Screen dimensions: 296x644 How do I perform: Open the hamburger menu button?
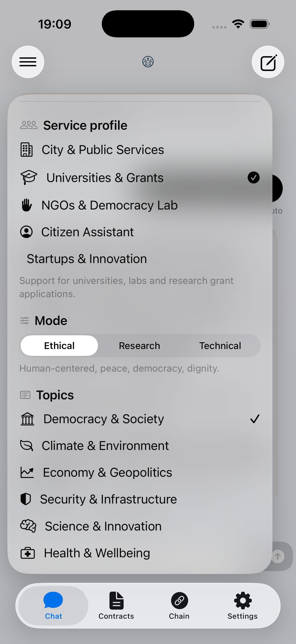[28, 62]
